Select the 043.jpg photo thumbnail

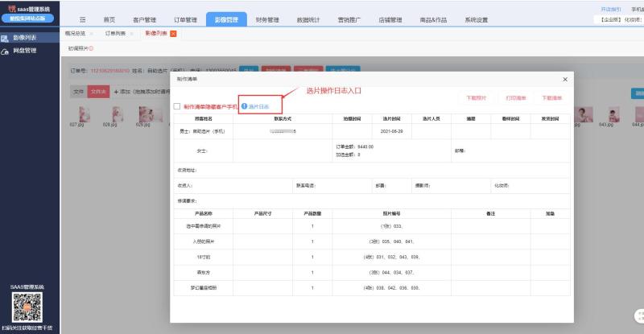(614, 114)
